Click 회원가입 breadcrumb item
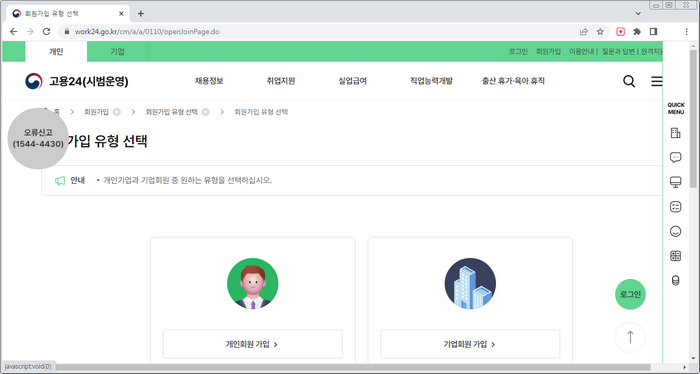 96,112
